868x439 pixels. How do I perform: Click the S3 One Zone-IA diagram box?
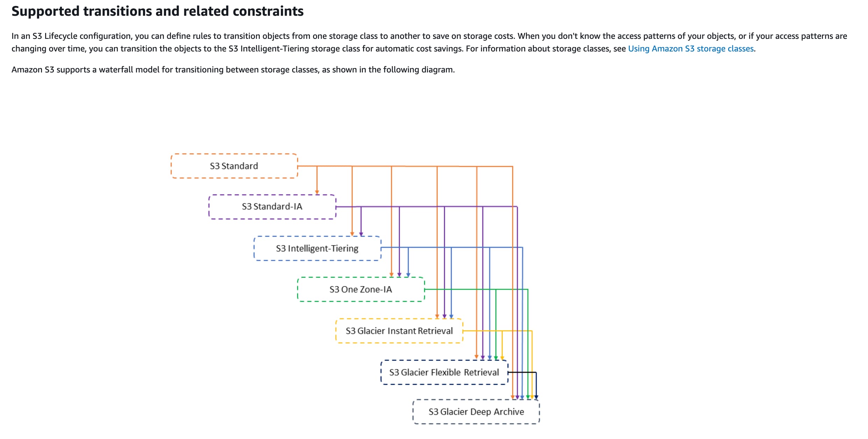(x=361, y=289)
